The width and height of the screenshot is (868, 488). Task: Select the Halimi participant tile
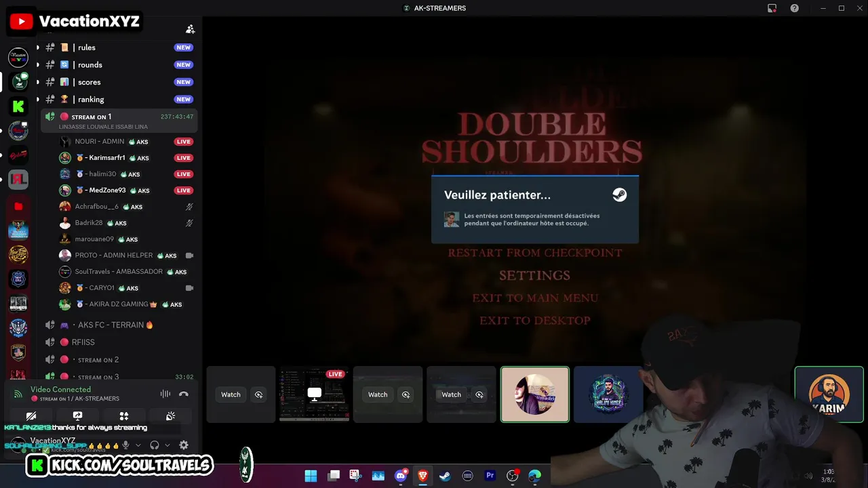[608, 394]
